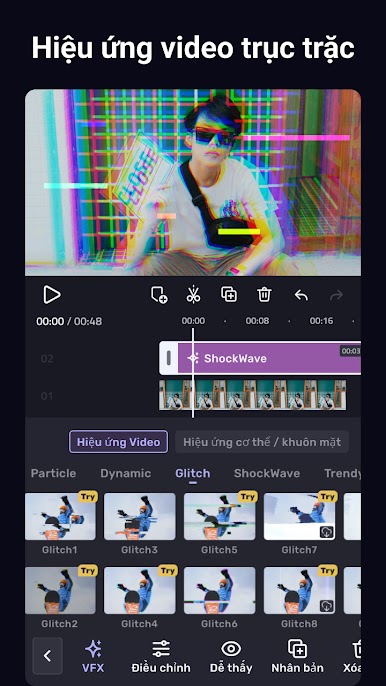Click the duplicate clip icon in toolbar
Image resolution: width=386 pixels, height=686 pixels.
[x=229, y=294]
